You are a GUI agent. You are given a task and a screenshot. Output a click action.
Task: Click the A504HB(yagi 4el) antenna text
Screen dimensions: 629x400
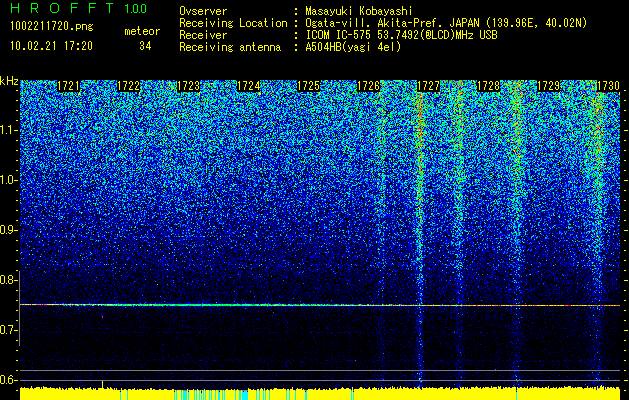click(x=353, y=47)
